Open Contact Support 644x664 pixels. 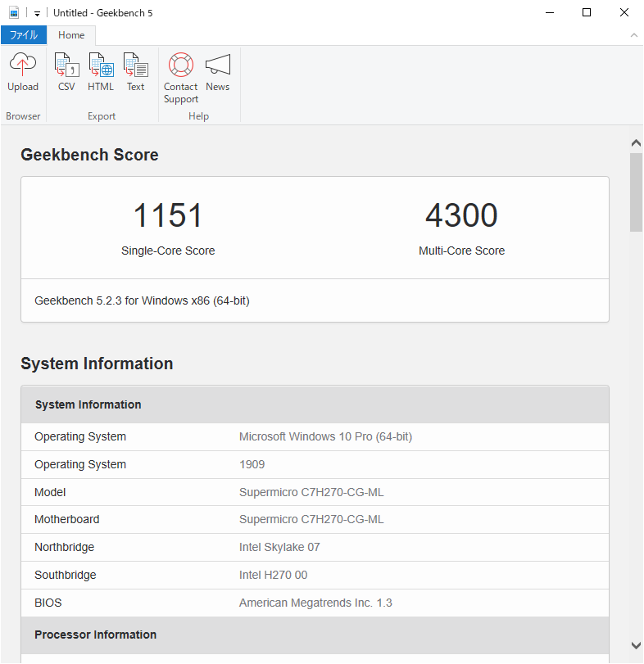coord(181,78)
